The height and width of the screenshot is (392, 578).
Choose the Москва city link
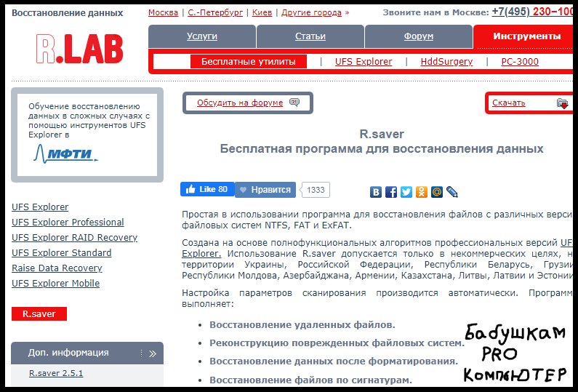click(164, 12)
